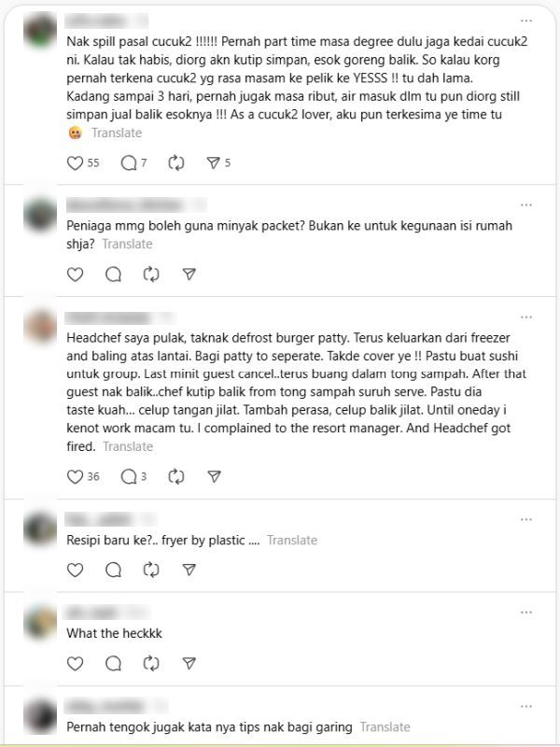Share the 'What the heckkk' comment
This screenshot has width=560, height=747.
(x=189, y=663)
